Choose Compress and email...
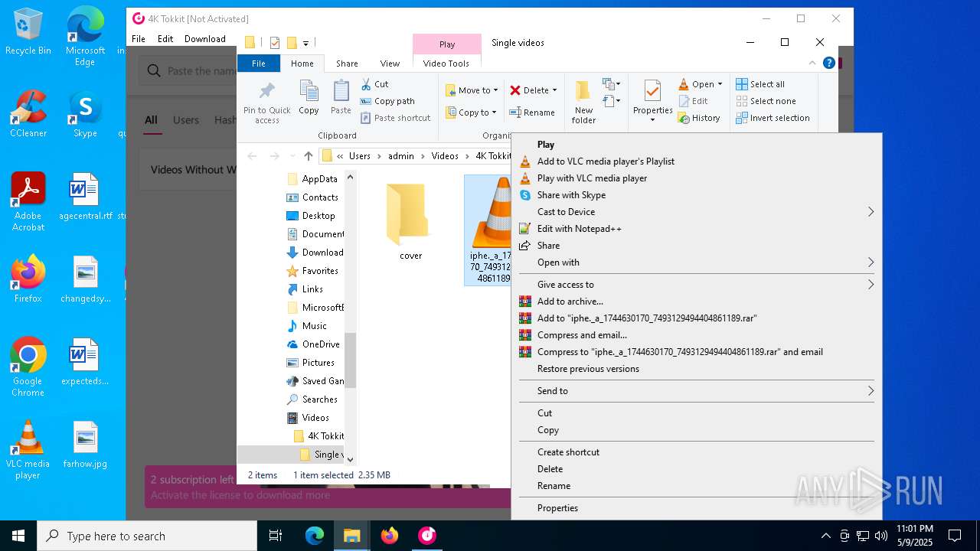 coord(696,335)
